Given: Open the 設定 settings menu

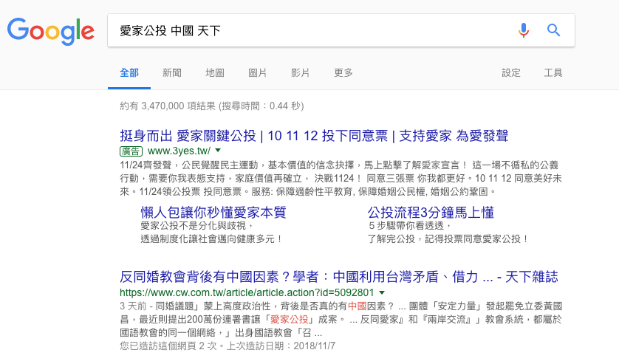Looking at the screenshot, I should click(511, 72).
